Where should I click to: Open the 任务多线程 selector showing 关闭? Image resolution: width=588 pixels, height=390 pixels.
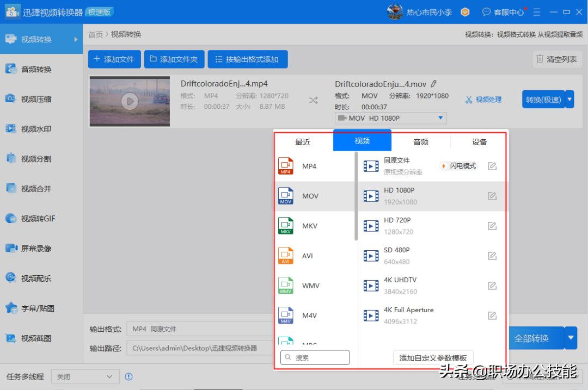click(84, 376)
